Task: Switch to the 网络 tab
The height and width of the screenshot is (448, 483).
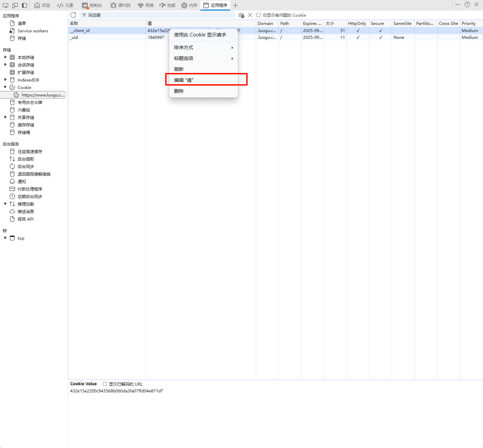Action: pyautogui.click(x=146, y=5)
